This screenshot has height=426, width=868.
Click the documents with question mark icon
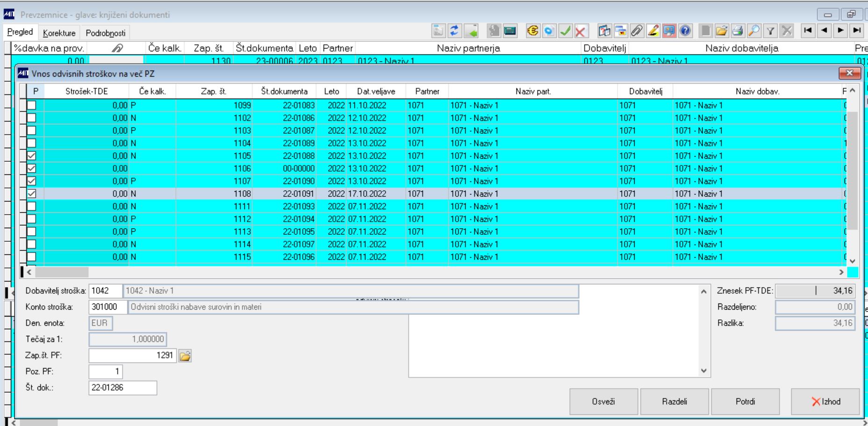coord(604,31)
